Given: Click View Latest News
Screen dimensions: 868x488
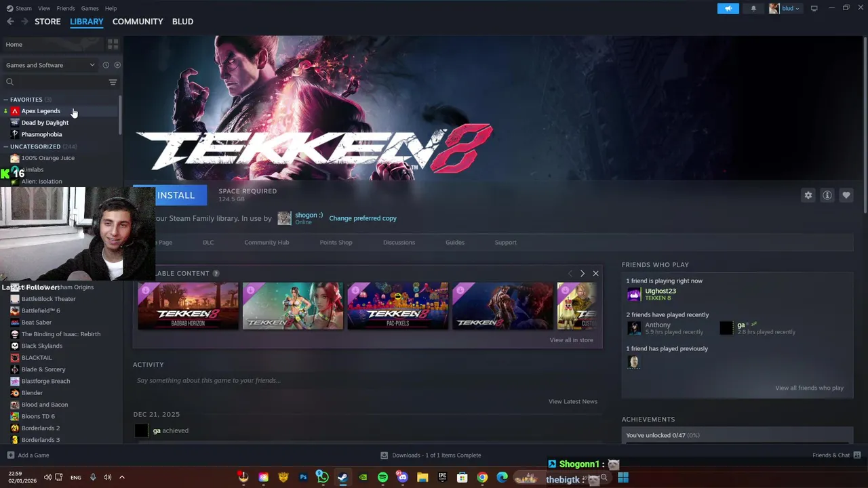Looking at the screenshot, I should [573, 401].
